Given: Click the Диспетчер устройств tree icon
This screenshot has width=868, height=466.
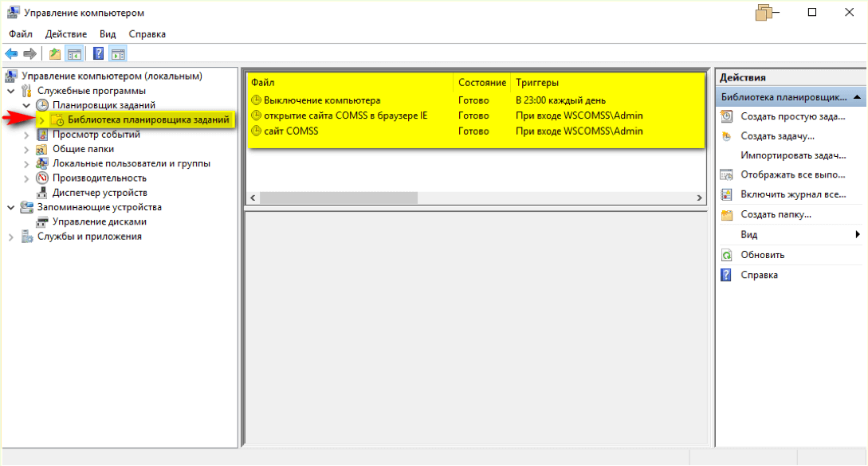Looking at the screenshot, I should point(42,193).
